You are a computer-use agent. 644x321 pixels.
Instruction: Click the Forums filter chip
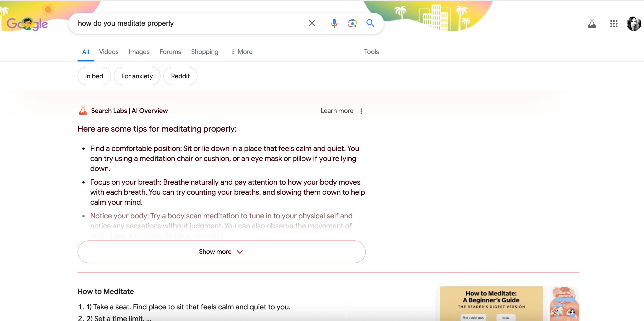pos(170,52)
